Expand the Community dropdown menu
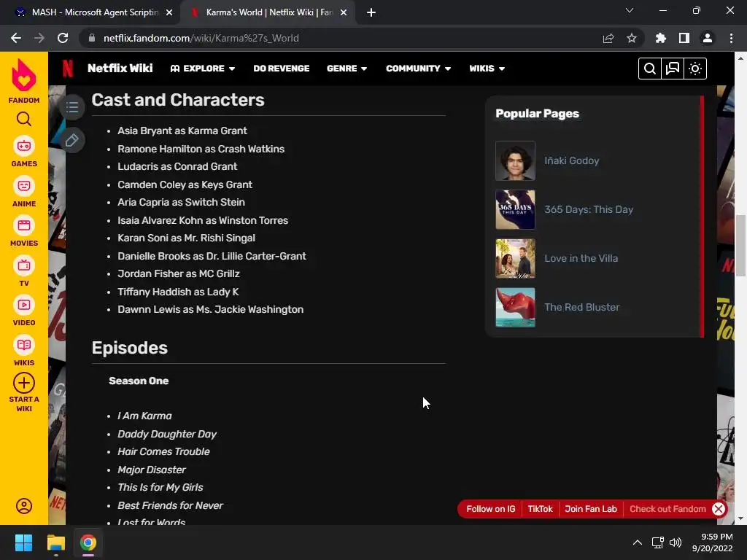Image resolution: width=747 pixels, height=560 pixels. point(418,69)
